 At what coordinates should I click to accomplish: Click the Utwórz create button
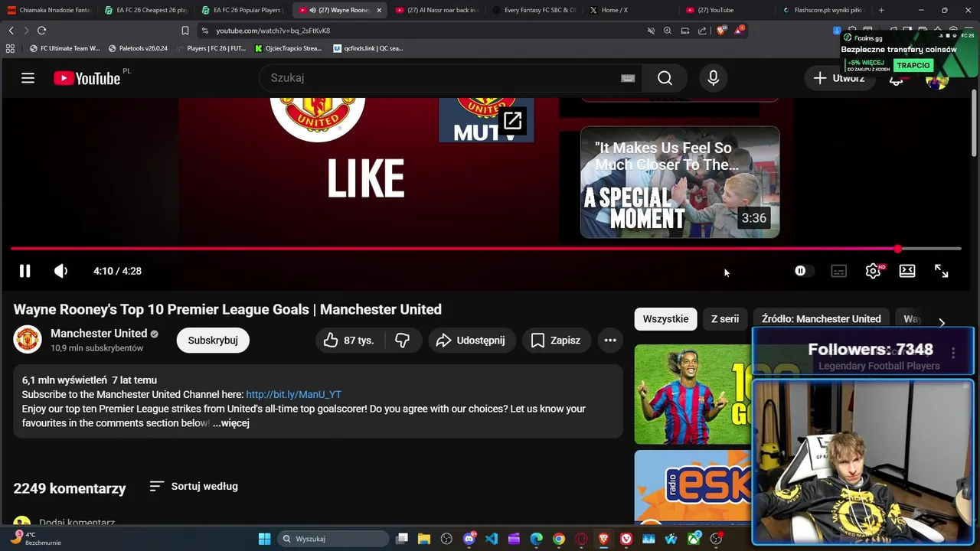[x=839, y=78]
